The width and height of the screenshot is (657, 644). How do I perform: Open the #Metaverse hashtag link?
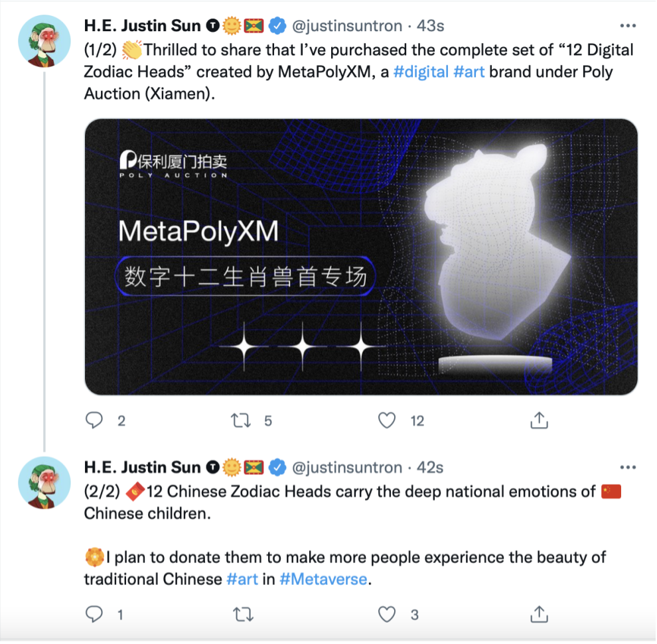point(323,579)
